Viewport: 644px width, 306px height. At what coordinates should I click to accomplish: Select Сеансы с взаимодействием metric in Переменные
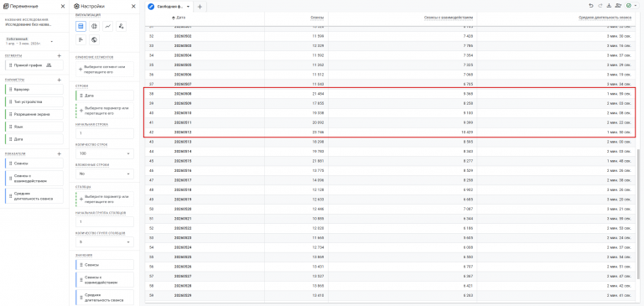pos(34,179)
